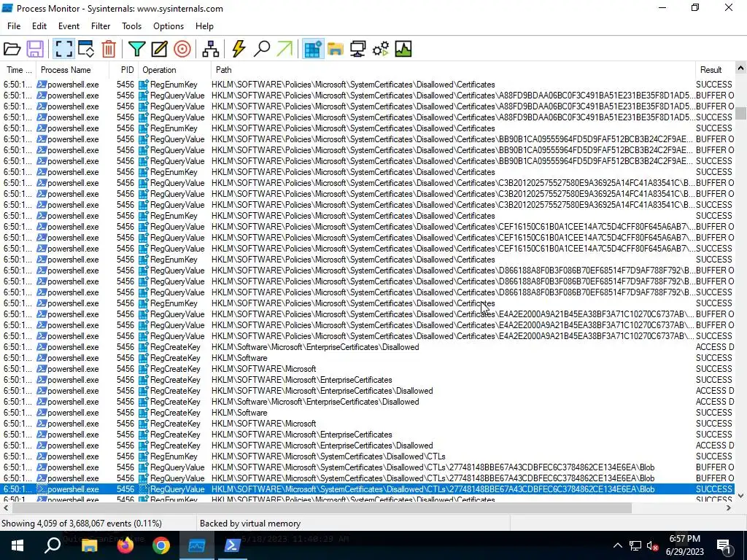Screen dimensions: 747x560
Task: Click the event count text in status bar
Action: pos(82,524)
